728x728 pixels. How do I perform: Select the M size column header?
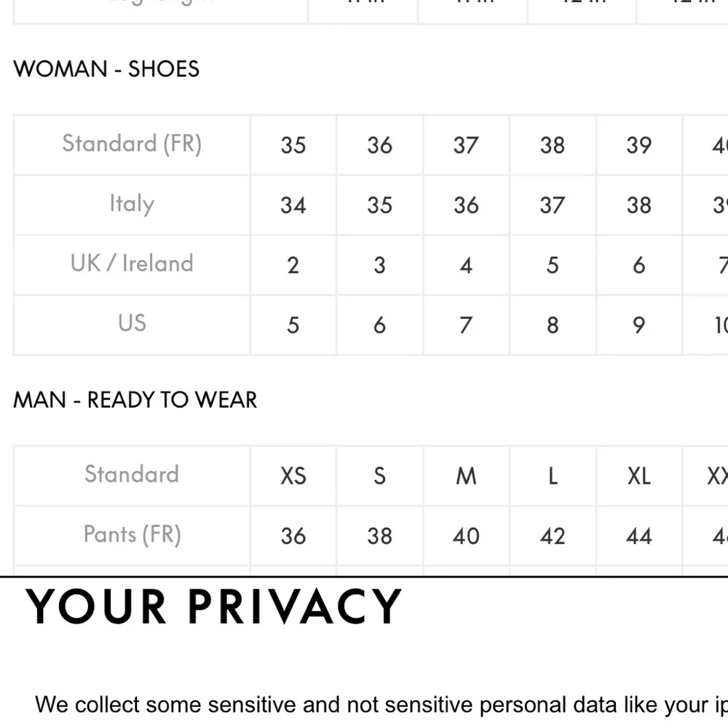pyautogui.click(x=466, y=476)
